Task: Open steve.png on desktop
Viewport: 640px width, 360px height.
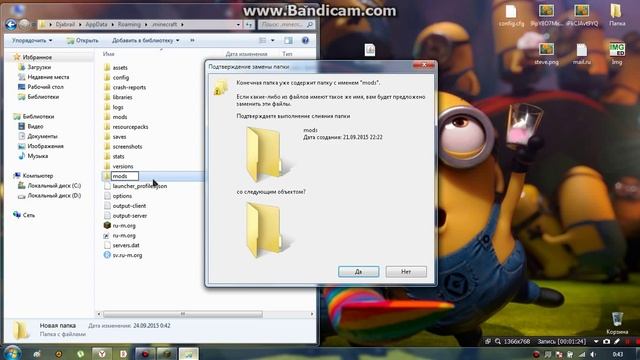Action: pyautogui.click(x=546, y=53)
